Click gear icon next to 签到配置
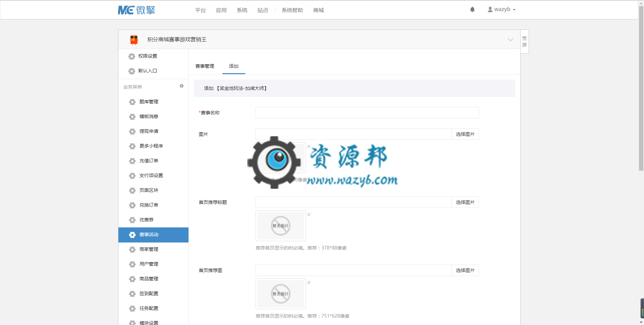The width and height of the screenshot is (644, 325). tap(132, 294)
